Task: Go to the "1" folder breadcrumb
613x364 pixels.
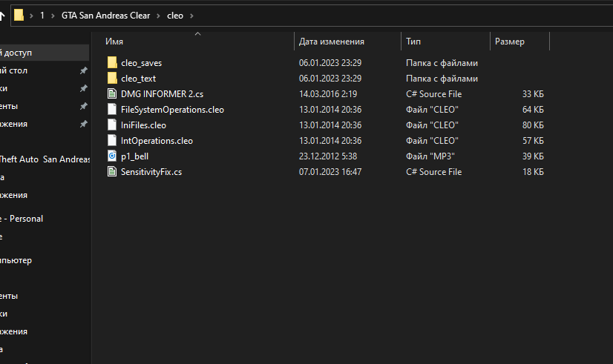Action: pyautogui.click(x=42, y=15)
